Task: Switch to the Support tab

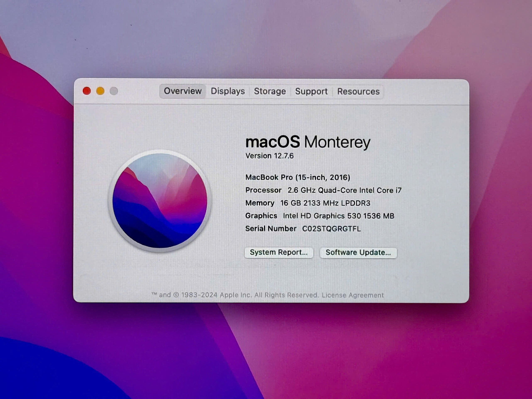Action: pos(311,91)
